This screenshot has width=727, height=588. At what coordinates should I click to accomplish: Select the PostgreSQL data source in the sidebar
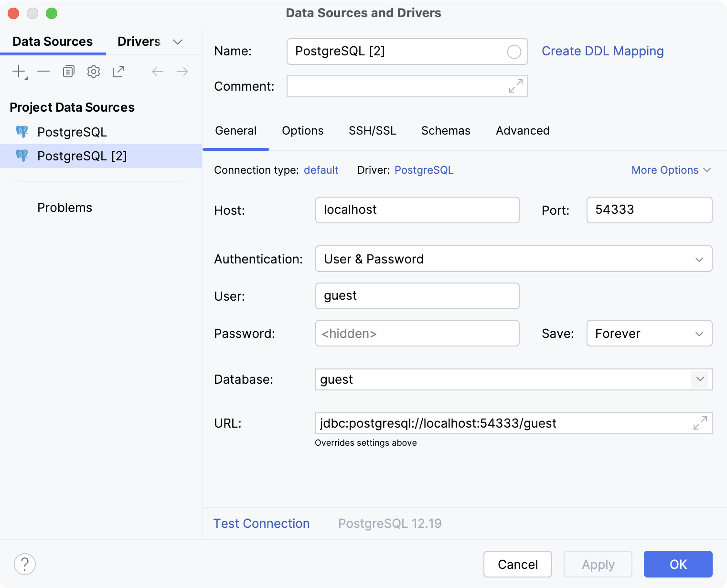point(72,132)
